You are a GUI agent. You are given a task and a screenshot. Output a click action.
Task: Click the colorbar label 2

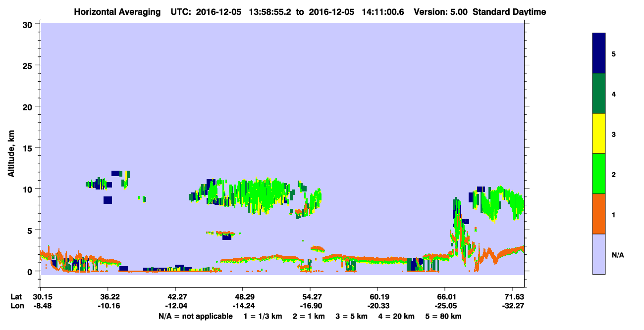614,174
